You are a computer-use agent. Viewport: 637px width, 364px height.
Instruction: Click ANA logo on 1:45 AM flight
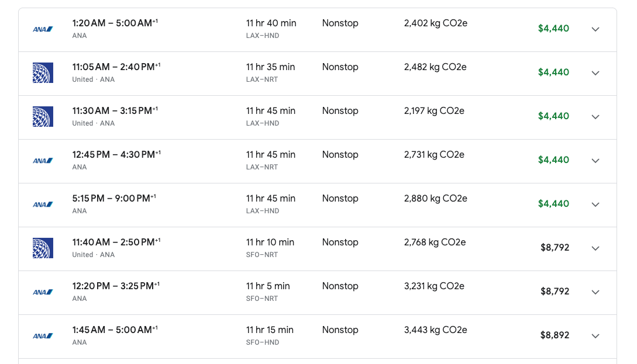coord(43,336)
